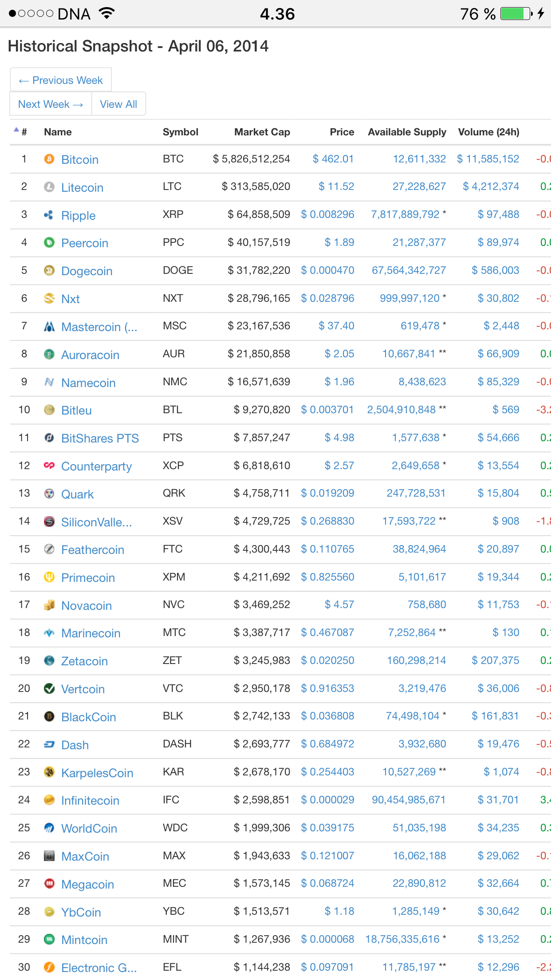
Task: Sort table by Price column header
Action: pyautogui.click(x=342, y=132)
